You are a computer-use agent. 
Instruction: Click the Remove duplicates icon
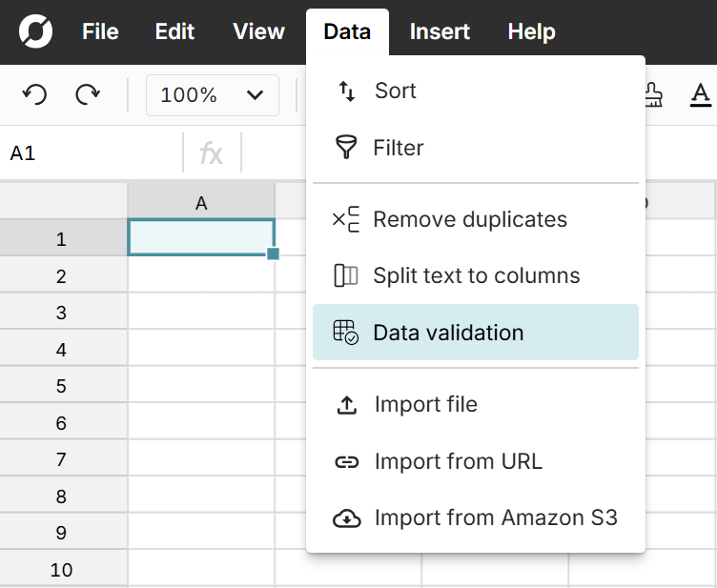point(346,219)
